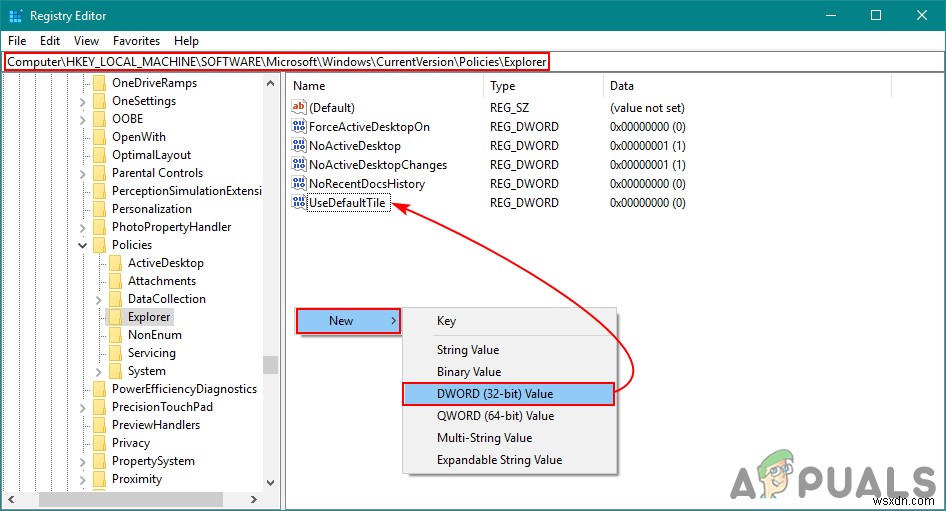
Task: Open the New submenu in context menu
Action: point(348,321)
